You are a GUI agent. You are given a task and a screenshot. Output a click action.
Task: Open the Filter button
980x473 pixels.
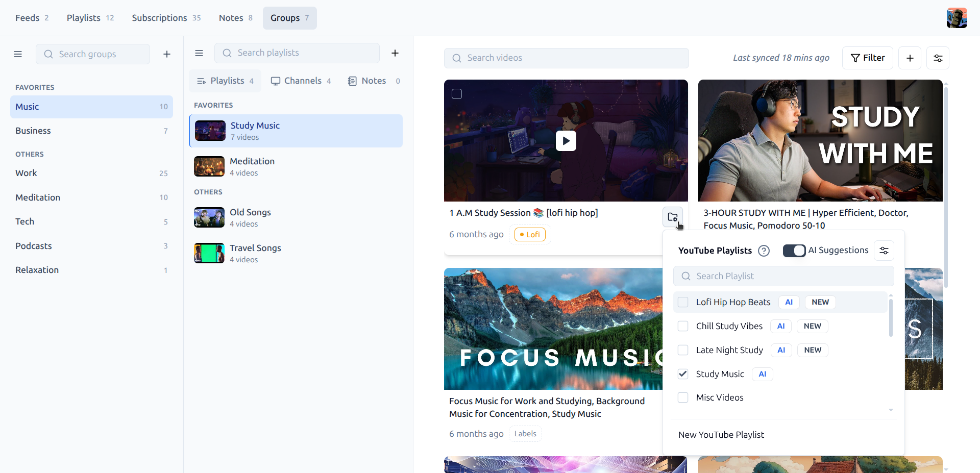click(x=867, y=58)
